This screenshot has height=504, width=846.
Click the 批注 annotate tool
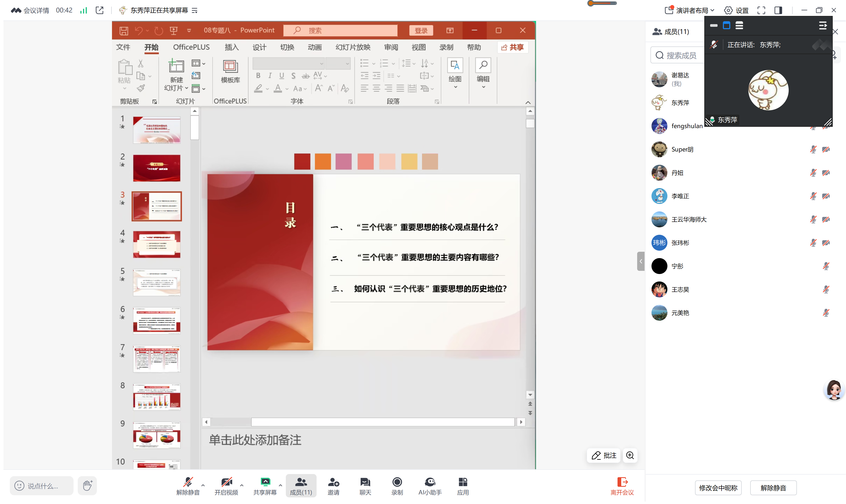tap(604, 456)
